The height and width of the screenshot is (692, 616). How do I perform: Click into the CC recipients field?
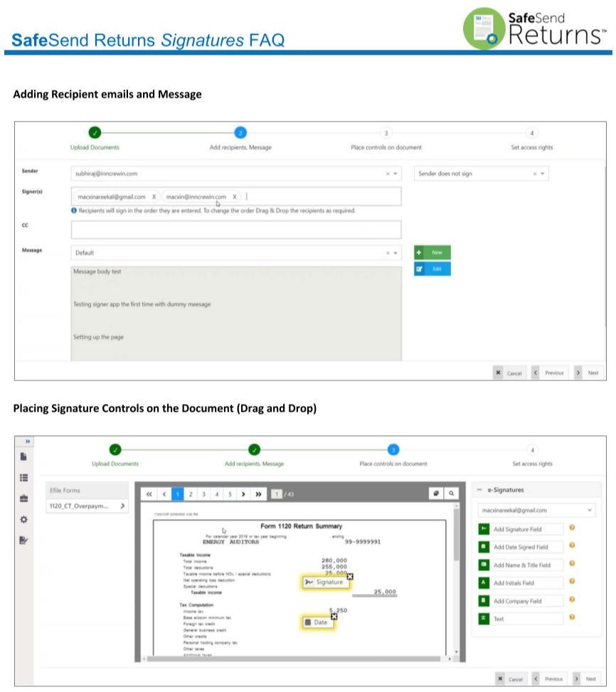click(236, 230)
